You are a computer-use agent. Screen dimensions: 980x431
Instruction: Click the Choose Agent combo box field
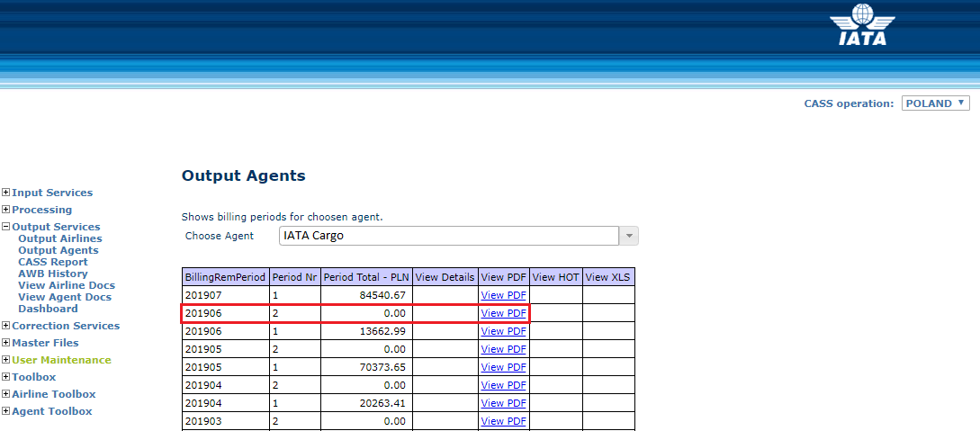pyautogui.click(x=448, y=236)
